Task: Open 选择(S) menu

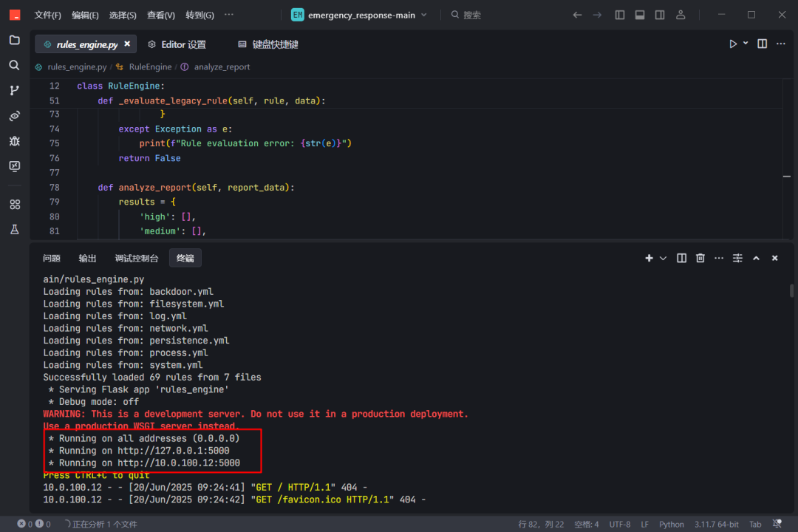Action: 123,16
